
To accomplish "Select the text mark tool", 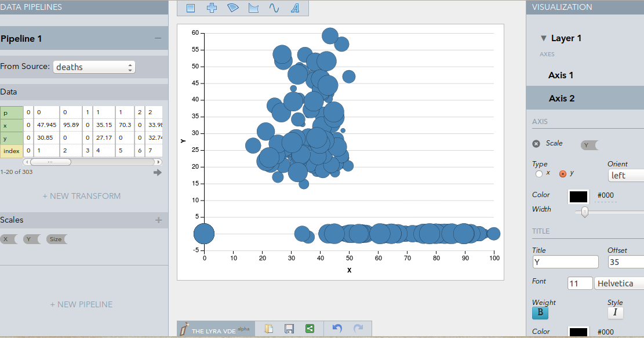I will [x=295, y=8].
